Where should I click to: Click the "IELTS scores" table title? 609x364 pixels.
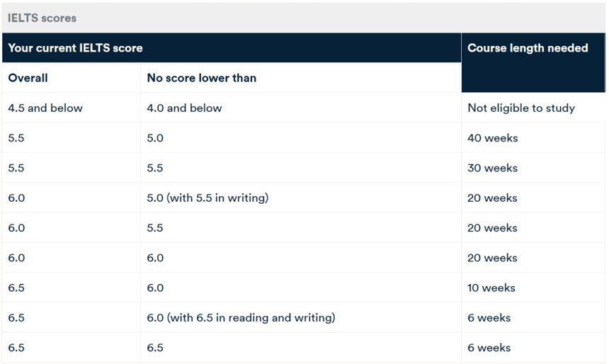tap(42, 18)
